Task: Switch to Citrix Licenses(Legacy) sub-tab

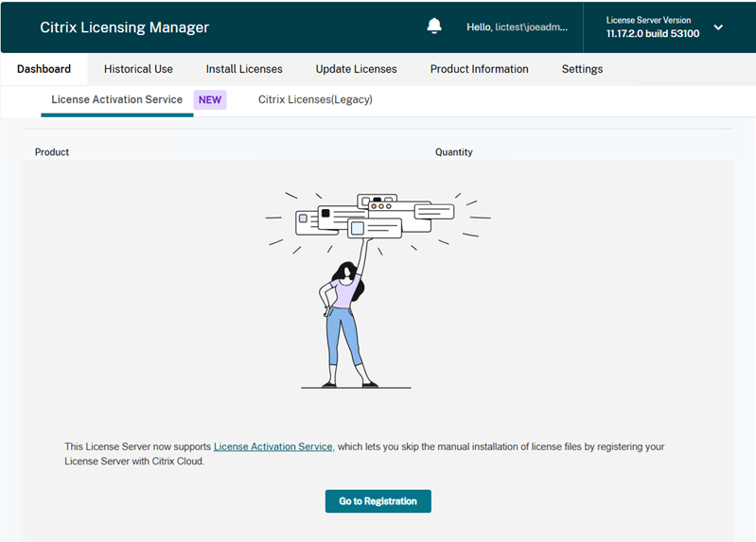Action: 315,99
